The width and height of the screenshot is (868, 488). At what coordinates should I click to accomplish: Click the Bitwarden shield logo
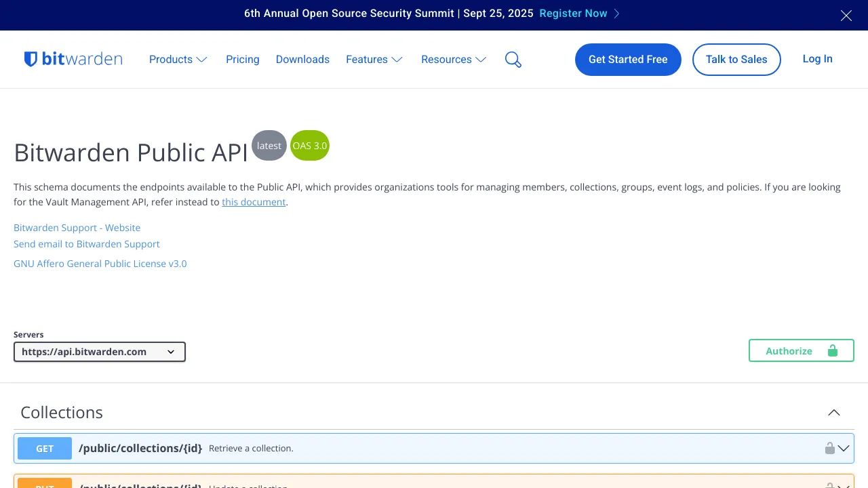click(x=73, y=59)
